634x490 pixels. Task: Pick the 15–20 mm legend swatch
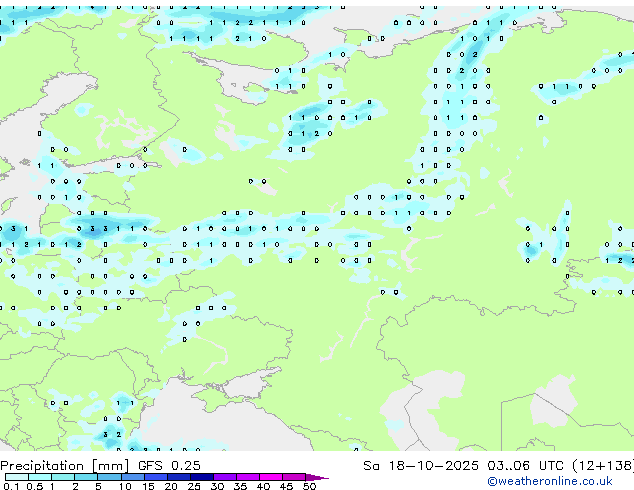tap(156, 477)
